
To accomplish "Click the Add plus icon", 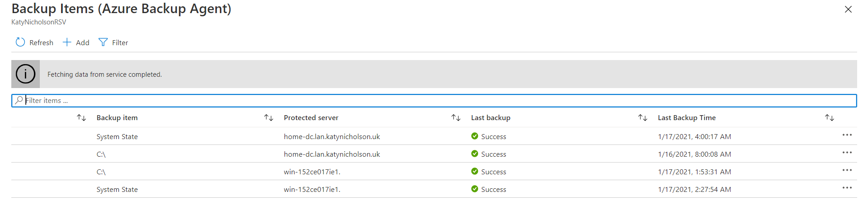I will 67,42.
